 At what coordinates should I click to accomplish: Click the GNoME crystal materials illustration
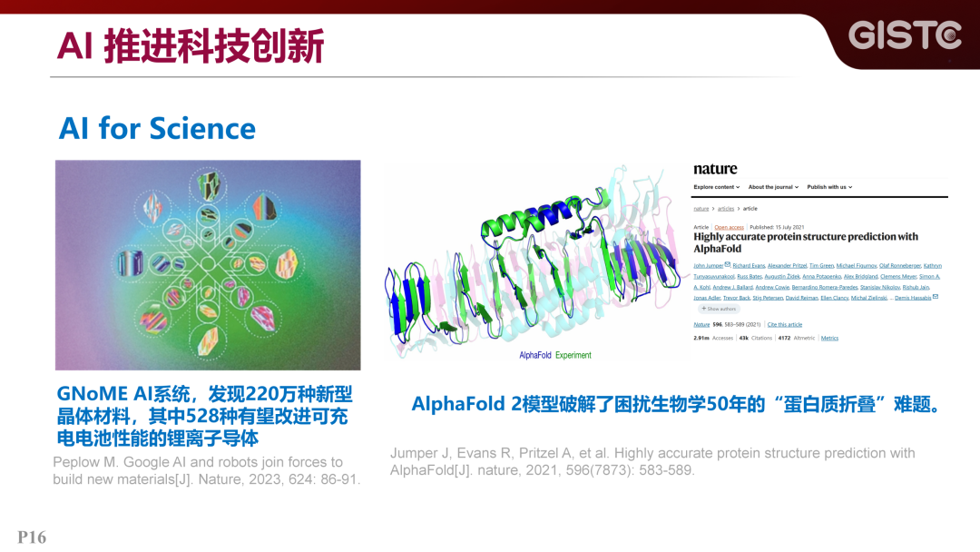click(x=208, y=265)
